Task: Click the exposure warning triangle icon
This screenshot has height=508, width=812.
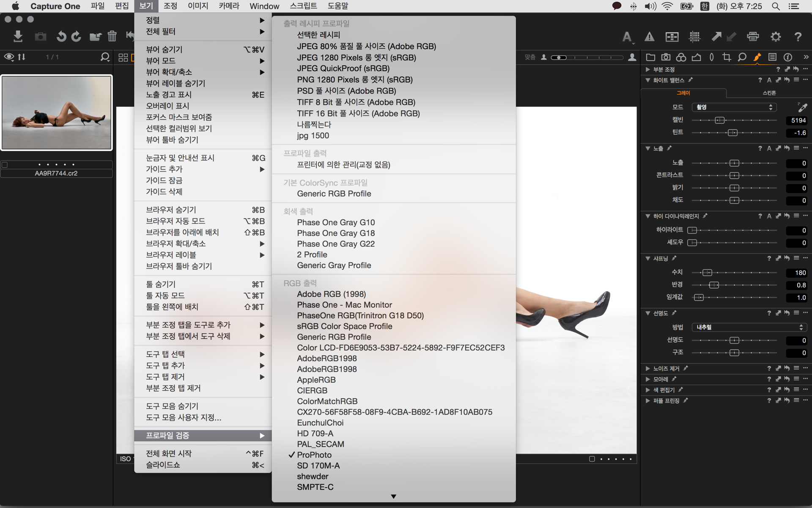Action: tap(649, 37)
